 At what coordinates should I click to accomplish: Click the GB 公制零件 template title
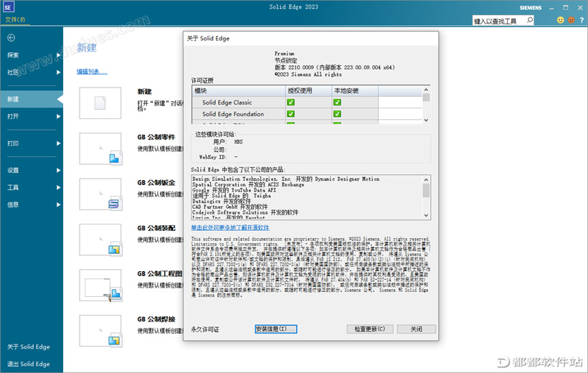pyautogui.click(x=156, y=137)
